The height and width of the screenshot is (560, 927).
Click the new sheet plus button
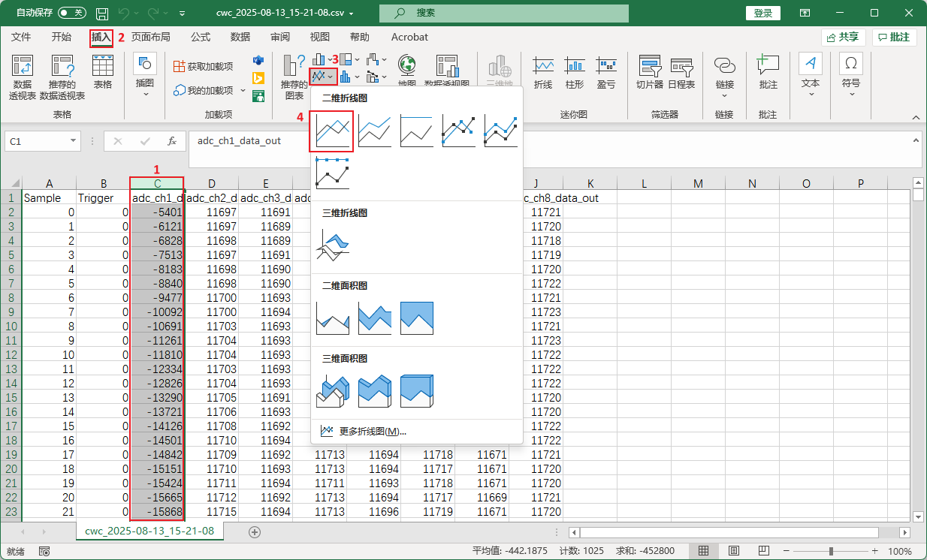[x=255, y=531]
